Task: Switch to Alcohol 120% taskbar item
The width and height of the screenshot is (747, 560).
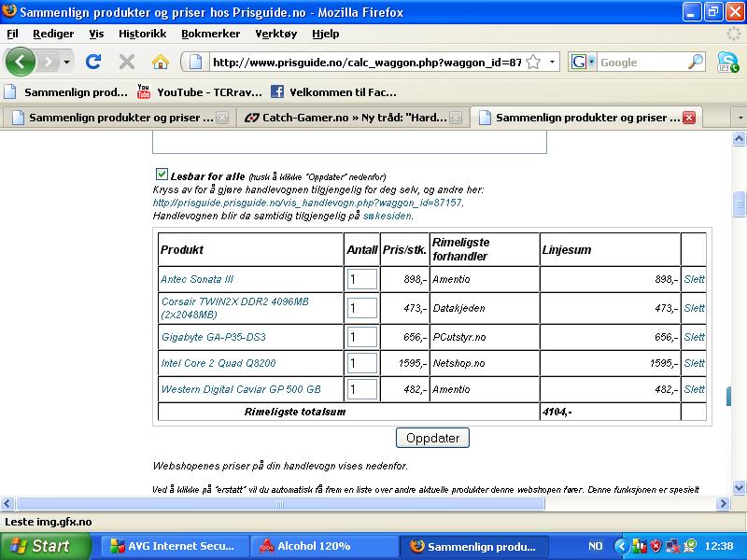Action: (x=324, y=546)
